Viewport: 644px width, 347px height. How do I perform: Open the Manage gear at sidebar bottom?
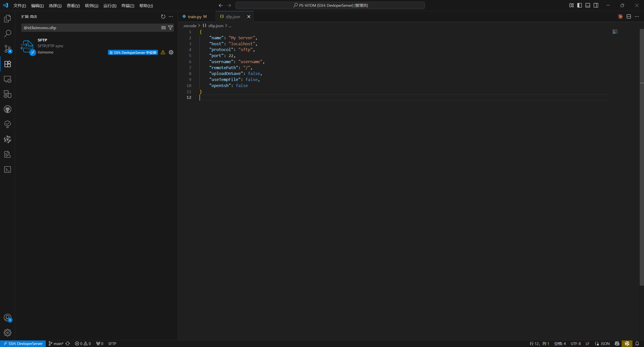tap(8, 333)
